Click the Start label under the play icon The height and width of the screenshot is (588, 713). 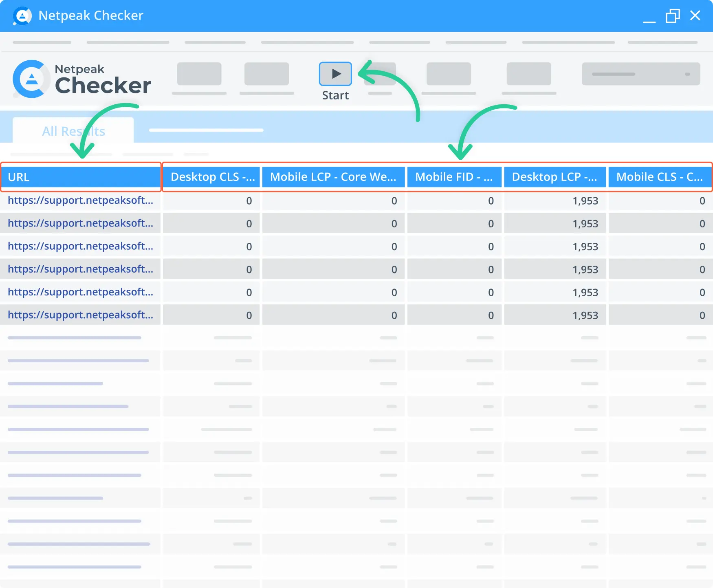[335, 95]
